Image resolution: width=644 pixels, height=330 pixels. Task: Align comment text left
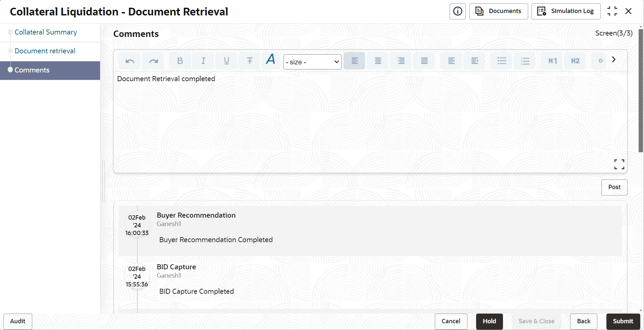[354, 61]
